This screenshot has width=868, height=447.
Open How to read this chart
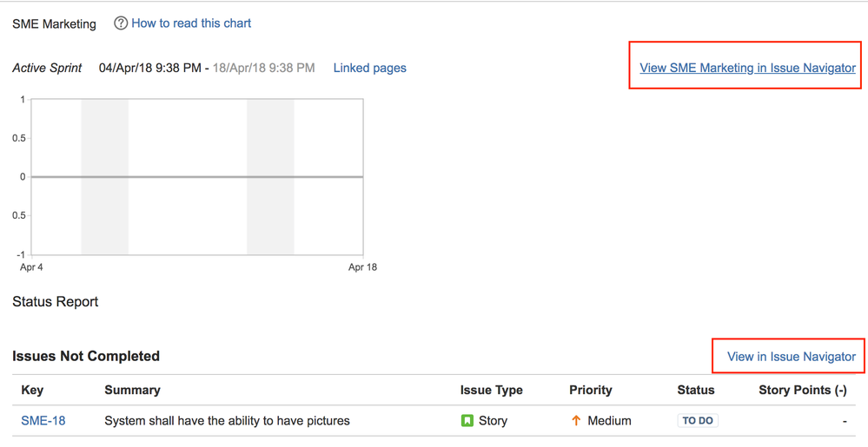191,23
